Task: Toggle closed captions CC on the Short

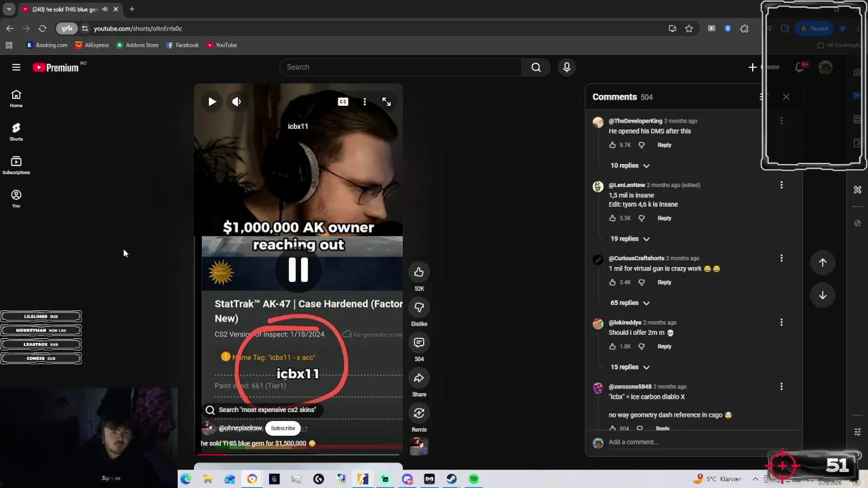Action: point(343,102)
